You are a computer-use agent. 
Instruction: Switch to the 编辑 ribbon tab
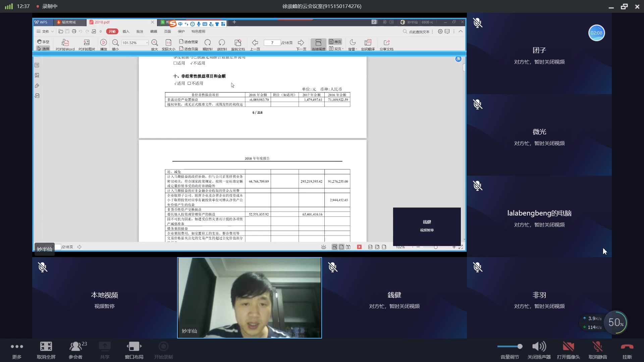tap(154, 32)
